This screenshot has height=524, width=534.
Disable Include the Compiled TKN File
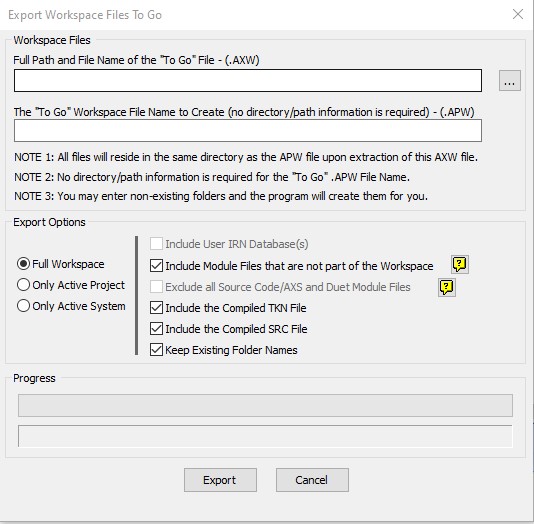(156, 308)
